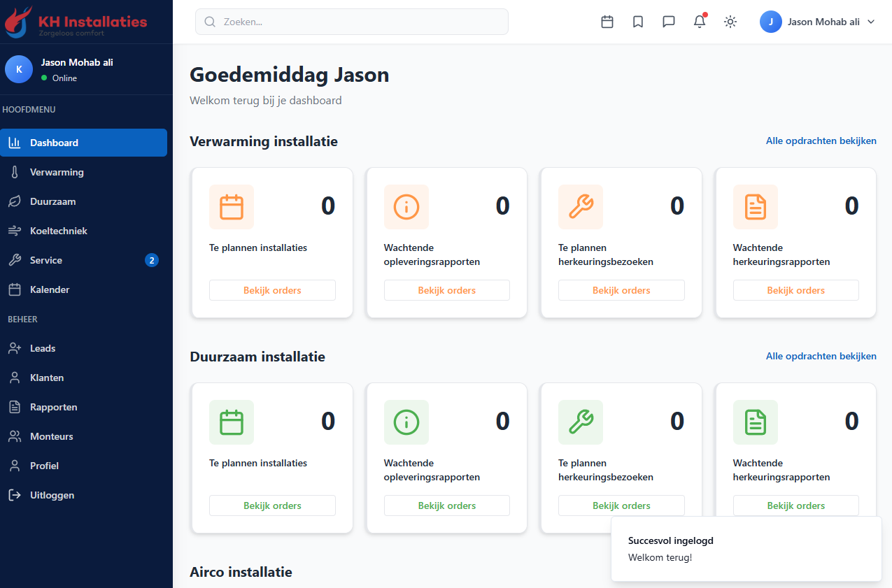Viewport: 892px width, 588px height.
Task: Click the bookmarks icon in the header
Action: pos(637,22)
